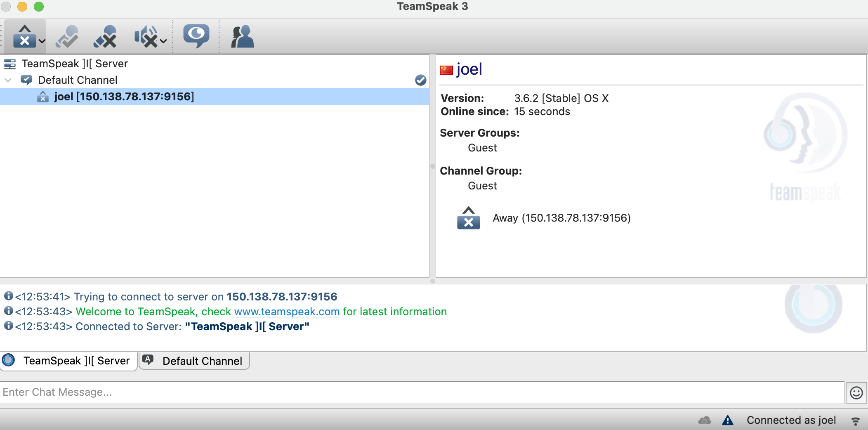The width and height of the screenshot is (868, 430).
Task: Toggle microphone mute in toolbar
Action: 105,36
